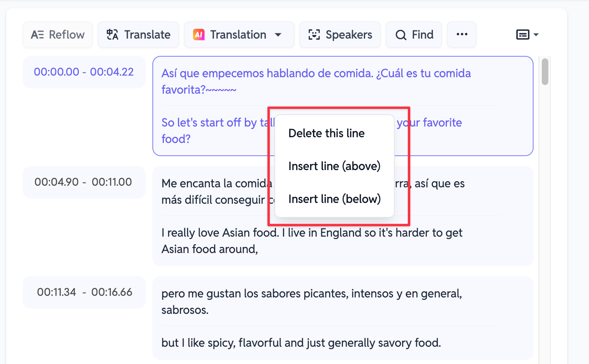Viewport: 589px width, 364px height.
Task: Click the orange AI icon
Action: click(199, 35)
